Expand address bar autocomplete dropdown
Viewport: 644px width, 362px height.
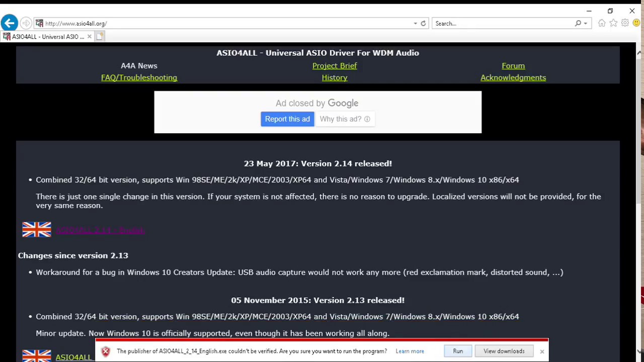pyautogui.click(x=415, y=23)
